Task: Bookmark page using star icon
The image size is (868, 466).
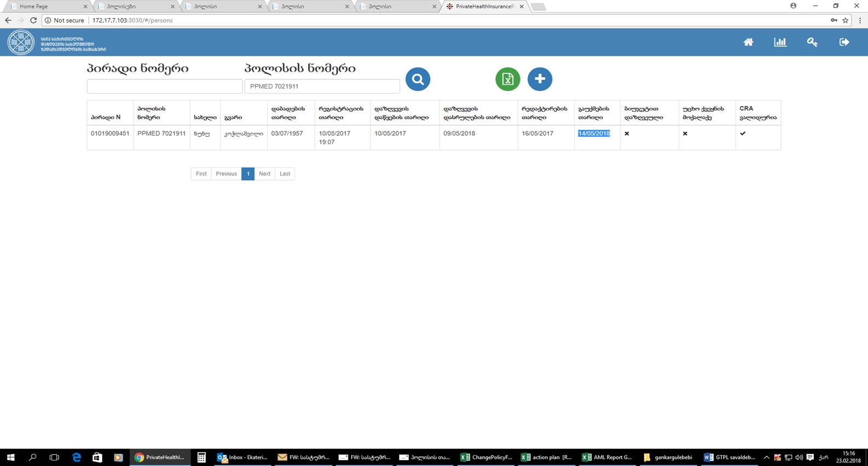Action: pyautogui.click(x=845, y=20)
